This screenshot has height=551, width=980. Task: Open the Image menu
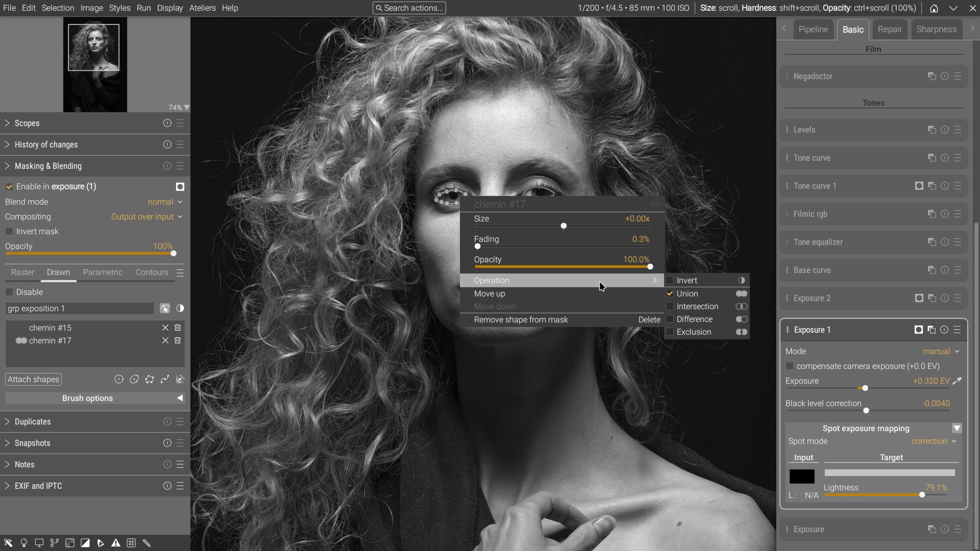(x=92, y=8)
